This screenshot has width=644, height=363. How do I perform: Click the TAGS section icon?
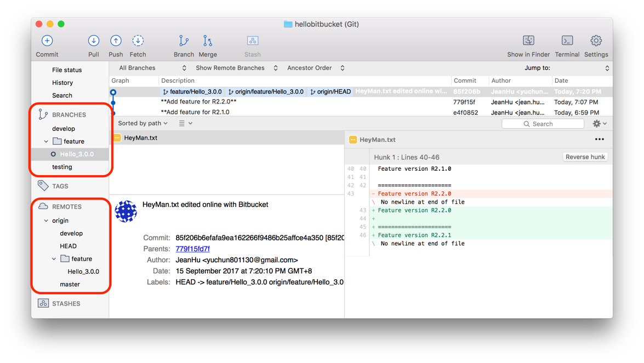43,186
